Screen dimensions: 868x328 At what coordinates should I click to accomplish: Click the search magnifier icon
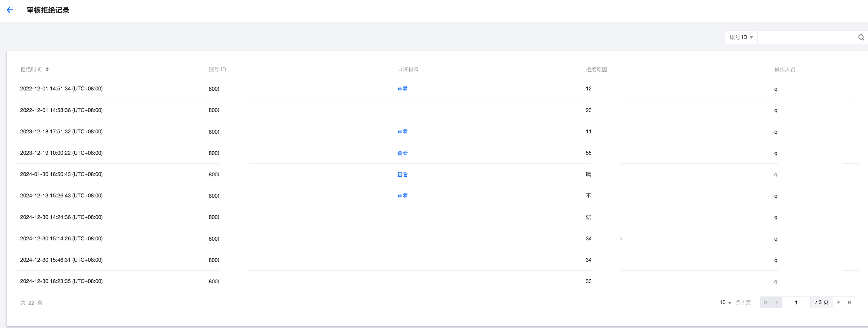861,37
